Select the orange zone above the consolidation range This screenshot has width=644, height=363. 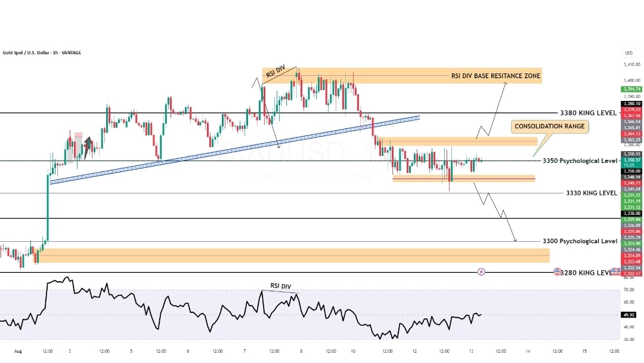457,141
